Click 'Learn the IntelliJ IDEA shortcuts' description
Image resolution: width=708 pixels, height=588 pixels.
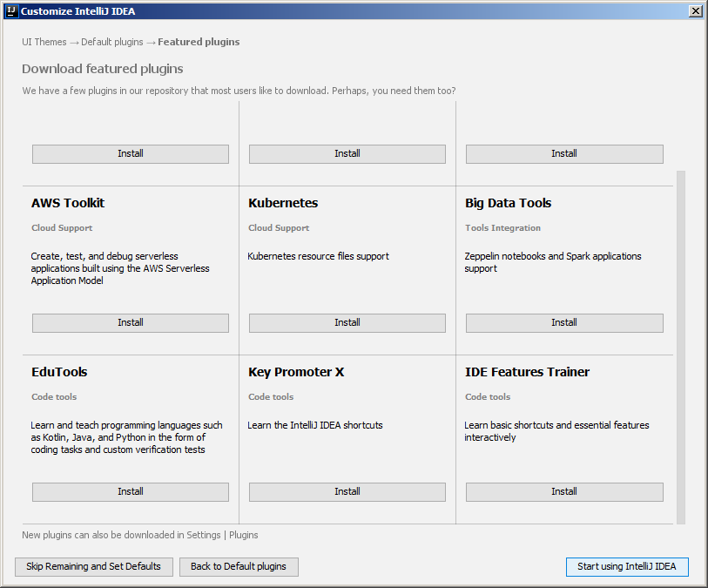[x=315, y=425]
